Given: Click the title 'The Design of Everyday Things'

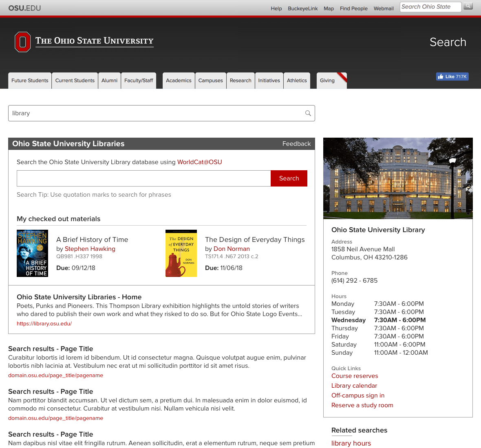Looking at the screenshot, I should 255,239.
